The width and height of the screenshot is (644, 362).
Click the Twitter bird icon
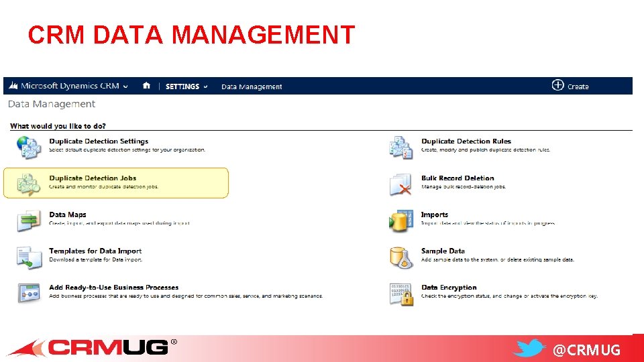tap(529, 349)
